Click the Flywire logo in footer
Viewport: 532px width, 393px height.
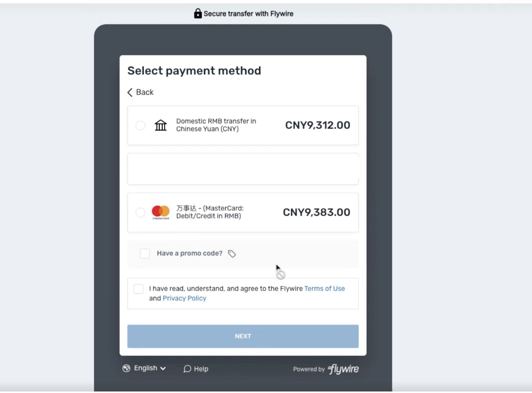tap(343, 369)
